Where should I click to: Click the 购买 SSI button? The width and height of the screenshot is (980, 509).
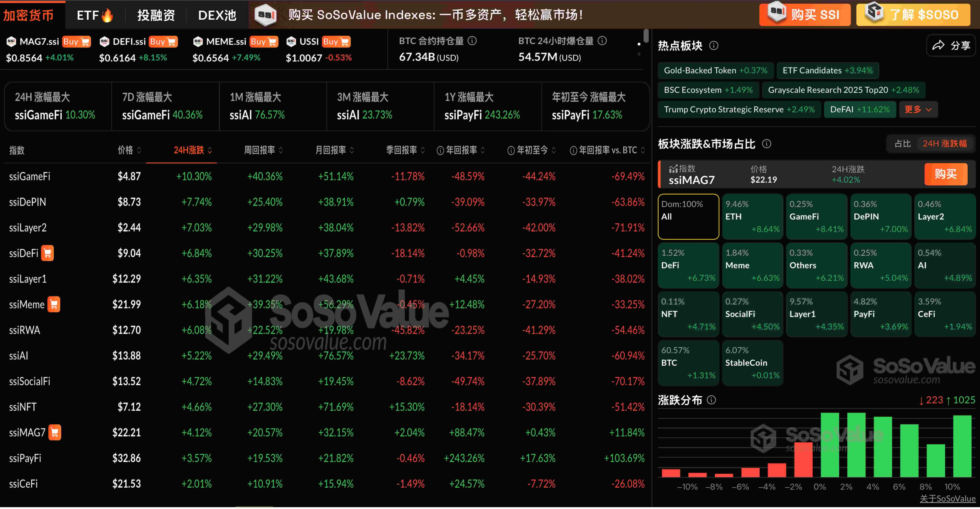[805, 15]
